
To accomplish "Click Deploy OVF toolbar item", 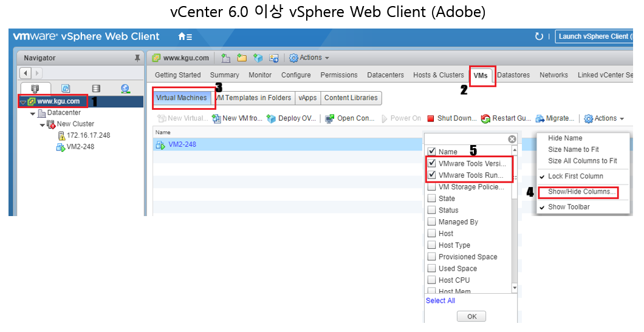I will tap(291, 118).
